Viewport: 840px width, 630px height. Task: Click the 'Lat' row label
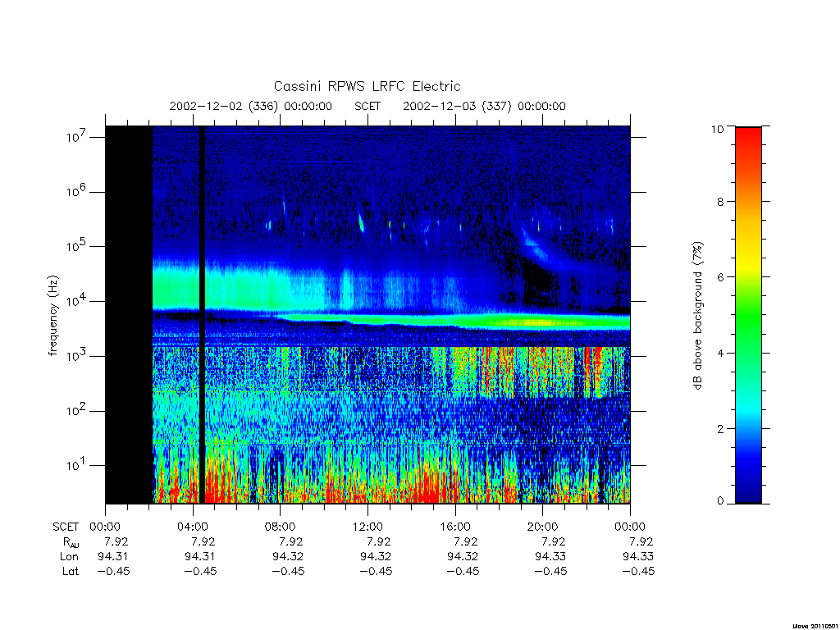(71, 571)
